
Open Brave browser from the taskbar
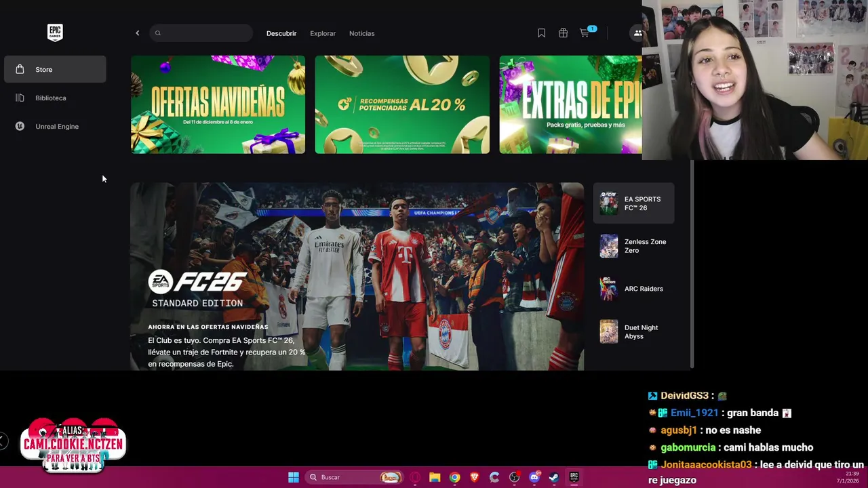click(x=475, y=477)
